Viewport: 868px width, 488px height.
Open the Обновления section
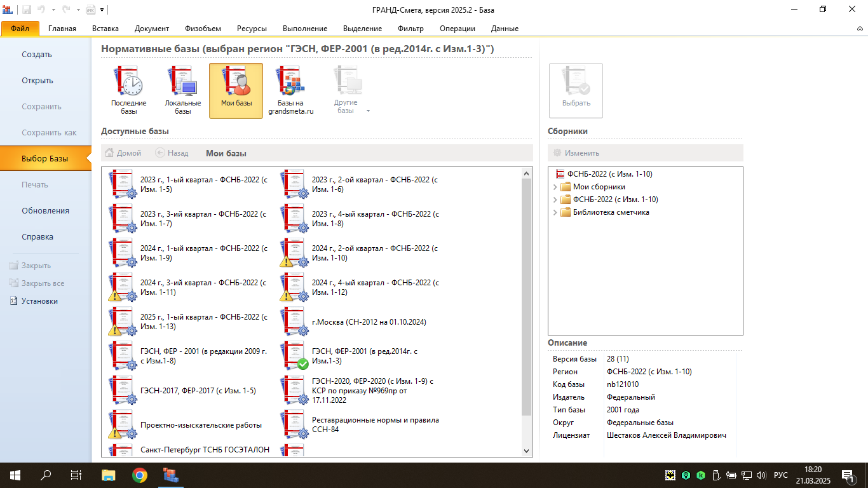[46, 211]
